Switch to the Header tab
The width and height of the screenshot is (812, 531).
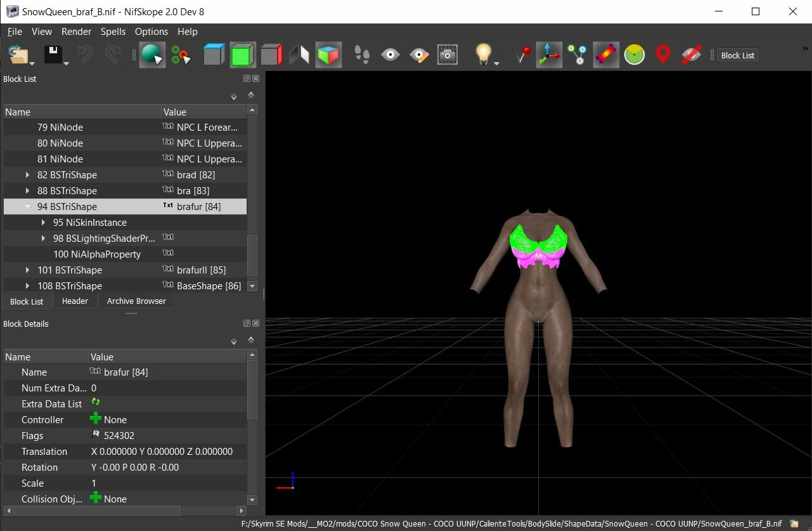(x=75, y=301)
